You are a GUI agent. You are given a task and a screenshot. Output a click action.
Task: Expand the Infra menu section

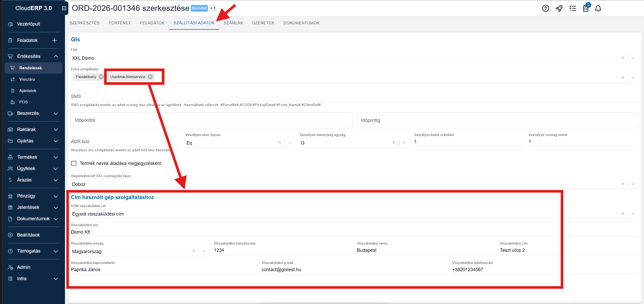[x=56, y=279]
